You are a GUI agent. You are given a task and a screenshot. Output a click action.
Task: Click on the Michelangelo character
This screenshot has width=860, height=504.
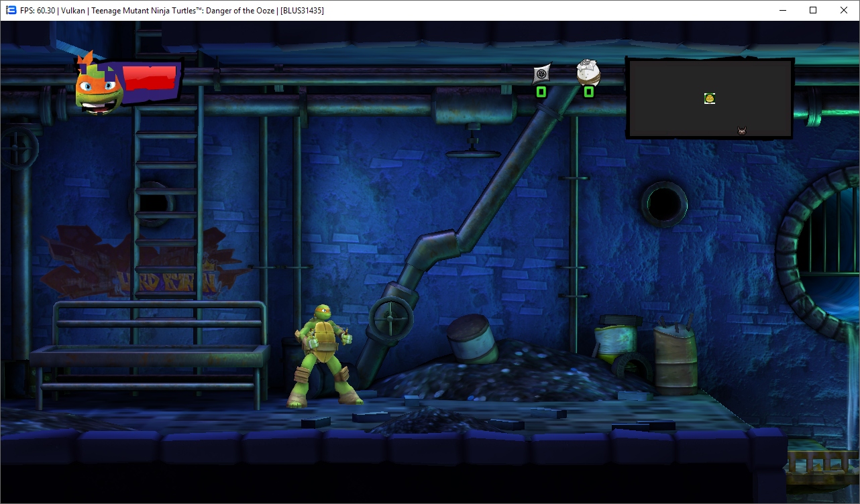[325, 355]
